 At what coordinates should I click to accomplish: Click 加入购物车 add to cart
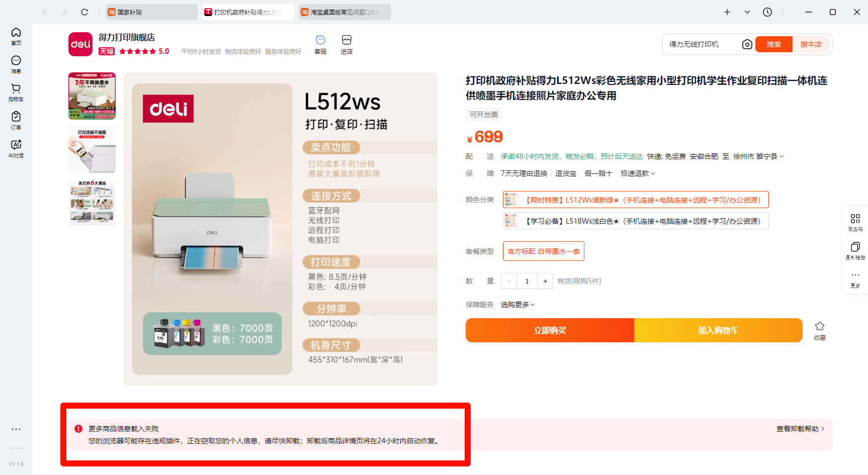(718, 330)
